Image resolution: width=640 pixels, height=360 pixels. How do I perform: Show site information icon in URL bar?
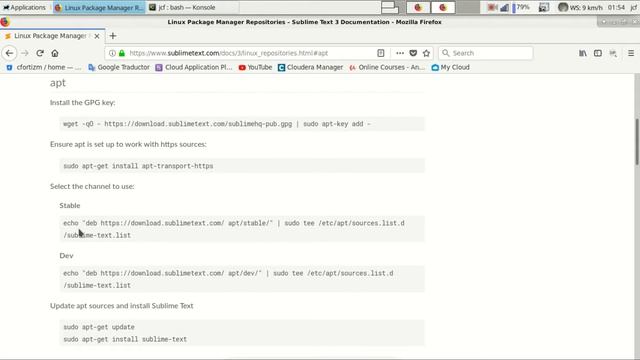[112, 53]
